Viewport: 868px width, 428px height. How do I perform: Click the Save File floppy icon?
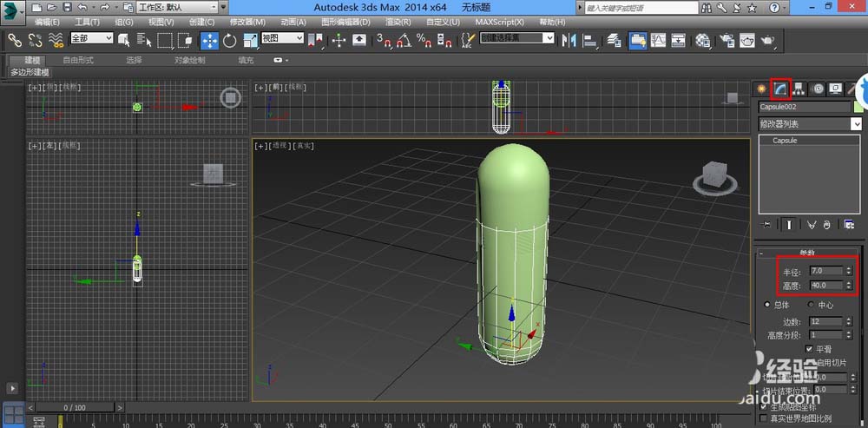[x=67, y=8]
